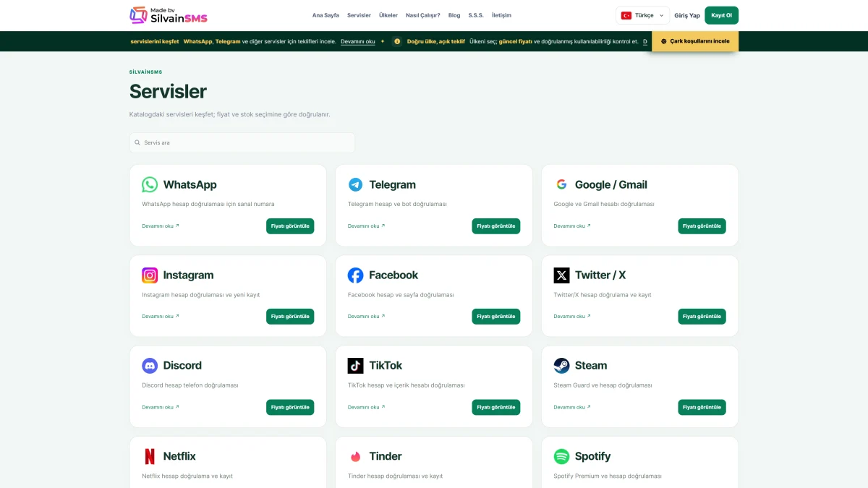View price for WhatsApp

coord(290,226)
